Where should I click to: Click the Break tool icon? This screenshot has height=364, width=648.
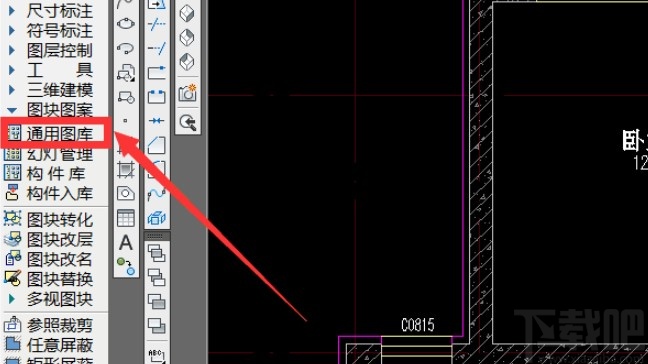(157, 97)
